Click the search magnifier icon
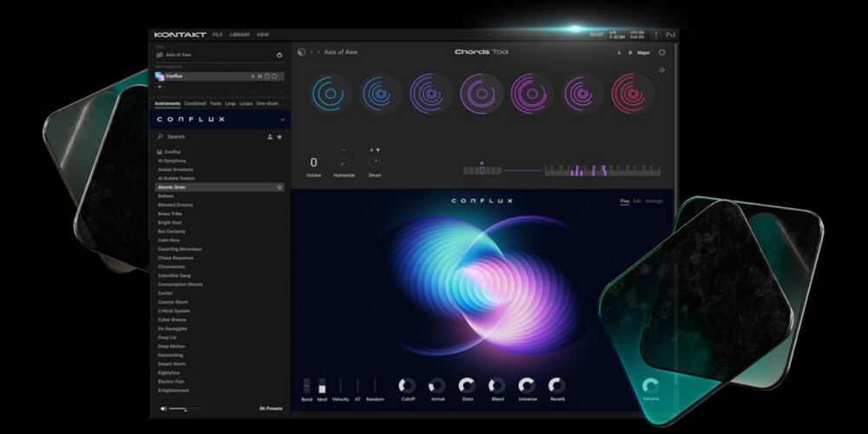Viewport: 868px width, 434px height. [x=161, y=136]
